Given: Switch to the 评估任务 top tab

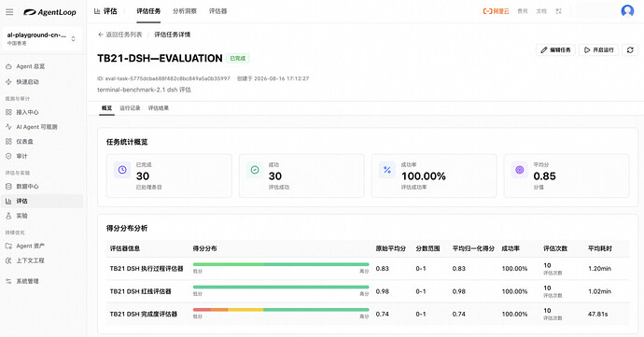Looking at the screenshot, I should pyautogui.click(x=148, y=11).
